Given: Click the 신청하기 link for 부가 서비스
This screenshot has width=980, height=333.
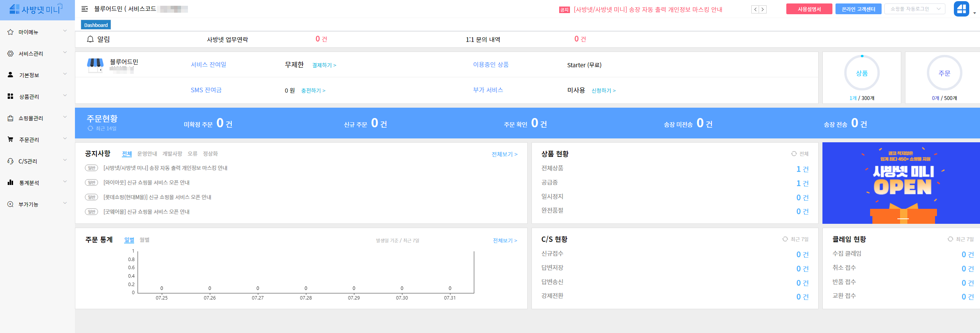Looking at the screenshot, I should coord(604,91).
